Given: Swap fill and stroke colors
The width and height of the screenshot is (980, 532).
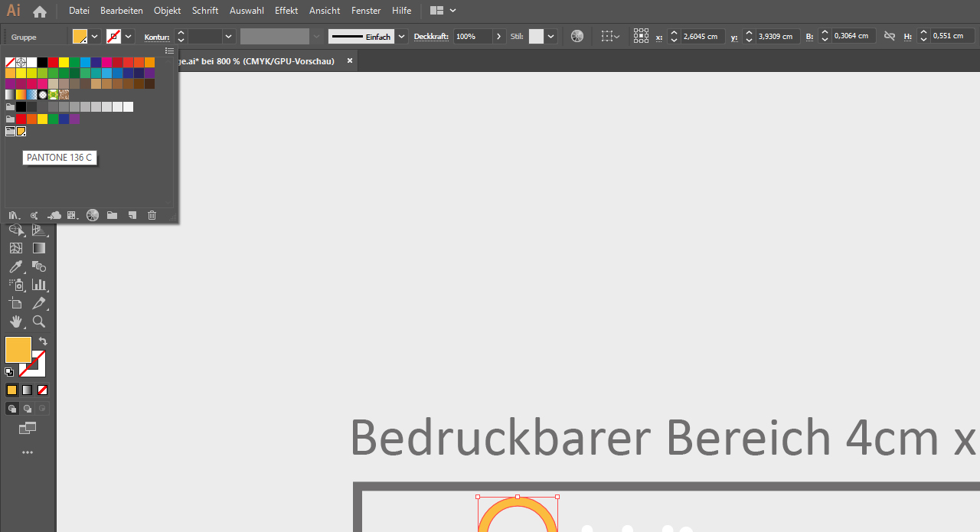Looking at the screenshot, I should (43, 341).
